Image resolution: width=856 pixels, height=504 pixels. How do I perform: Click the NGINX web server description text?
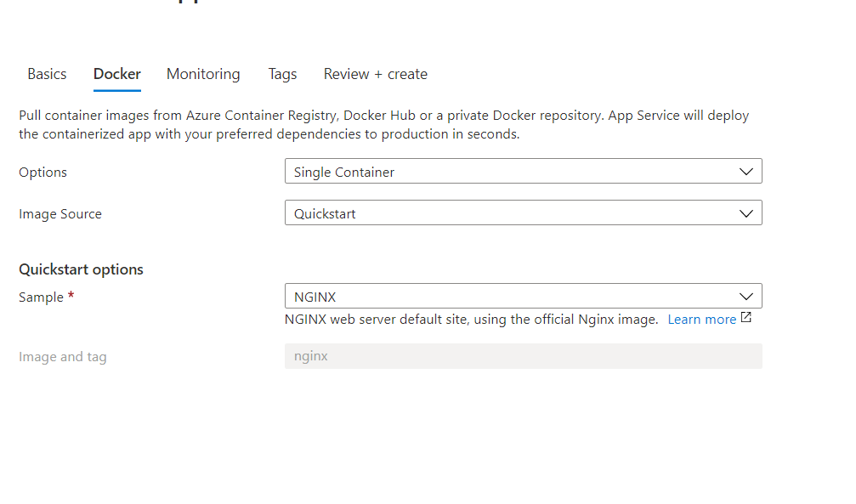point(472,320)
